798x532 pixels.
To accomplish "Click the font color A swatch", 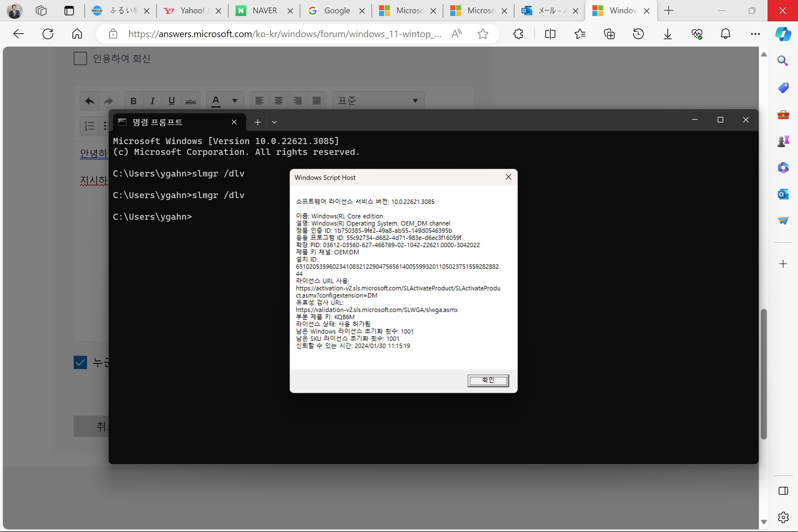I will coord(216,101).
